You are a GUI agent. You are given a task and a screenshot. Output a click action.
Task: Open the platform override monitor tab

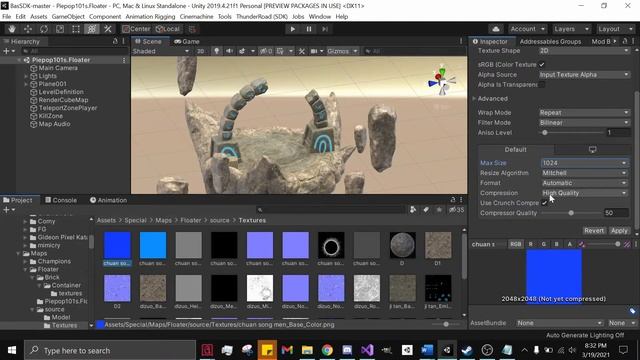592,150
